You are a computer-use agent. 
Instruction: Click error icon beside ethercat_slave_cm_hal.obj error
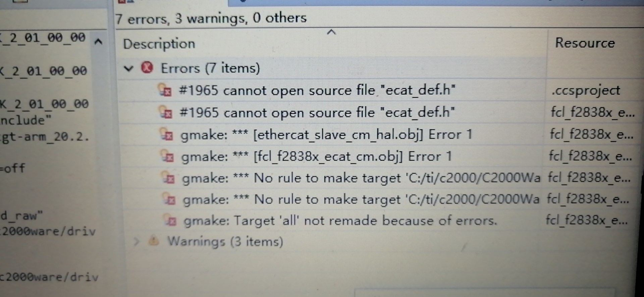[167, 135]
